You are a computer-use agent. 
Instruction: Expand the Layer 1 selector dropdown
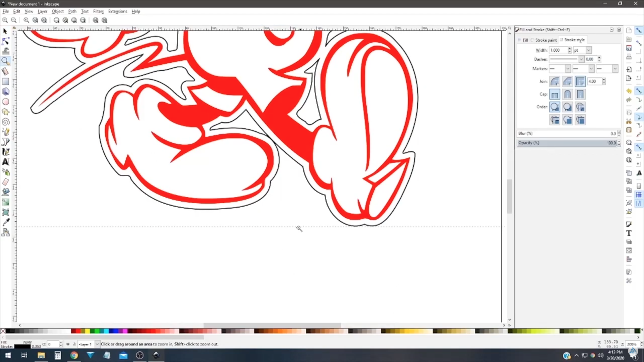[x=97, y=344]
